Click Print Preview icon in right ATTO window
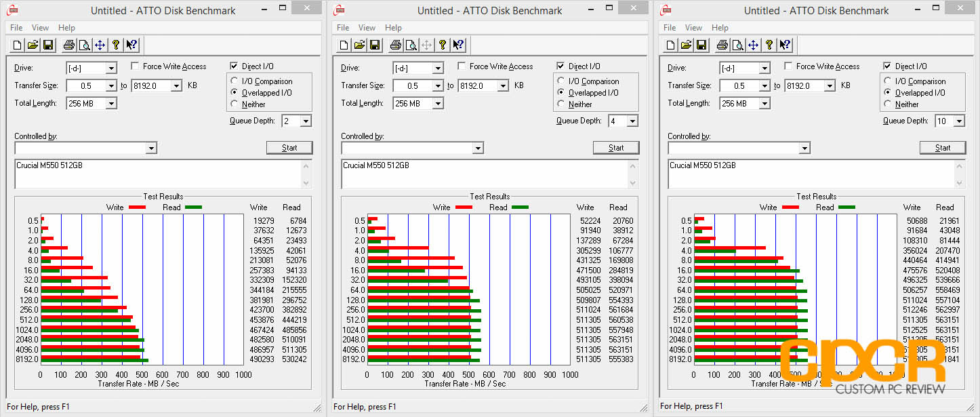This screenshot has width=980, height=417. click(x=737, y=45)
